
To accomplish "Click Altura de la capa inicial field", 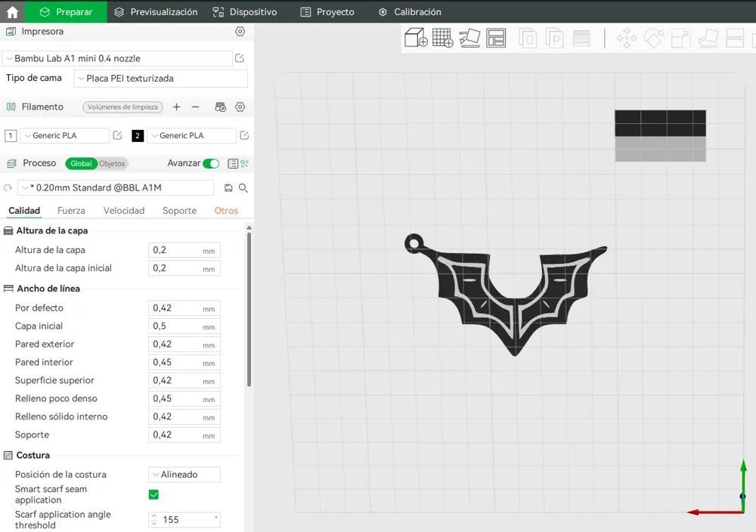I will 184,268.
